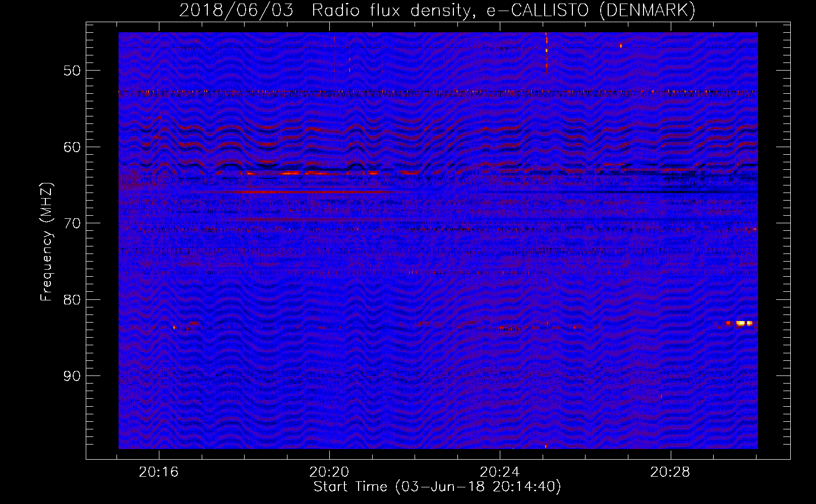The image size is (816, 504).
Task: Click the plot title "2018/06/03 Radio flux density, e-CALLISTO (DENMARK)"
Action: point(437,11)
